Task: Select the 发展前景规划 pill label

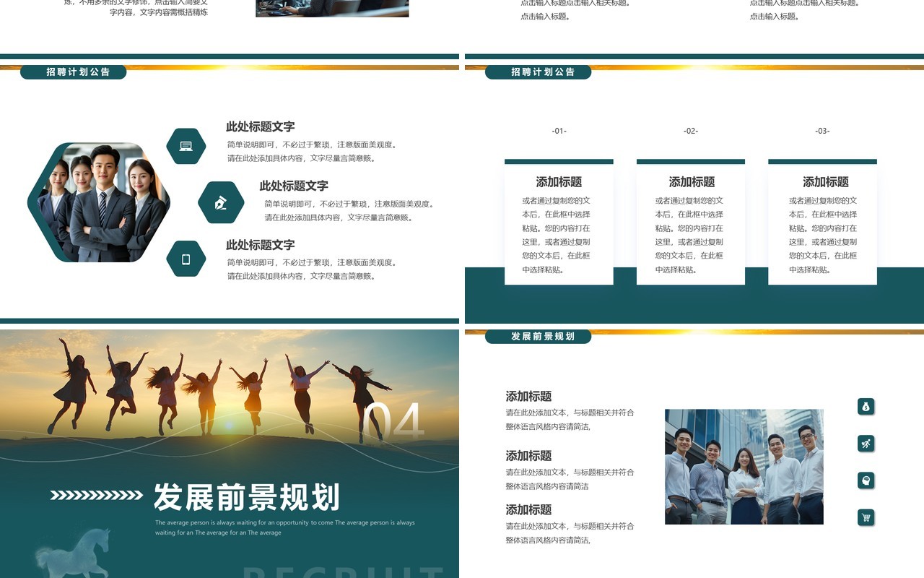Action: 543,337
